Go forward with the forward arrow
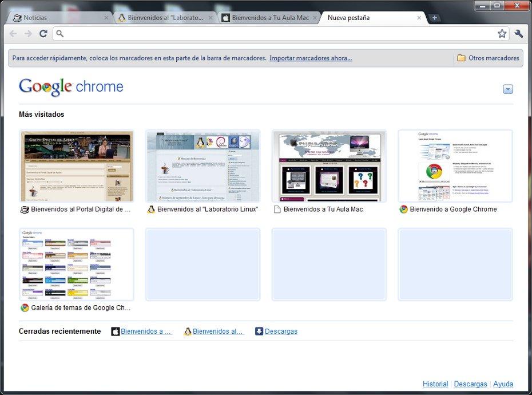This screenshot has height=395, width=532. coord(28,34)
